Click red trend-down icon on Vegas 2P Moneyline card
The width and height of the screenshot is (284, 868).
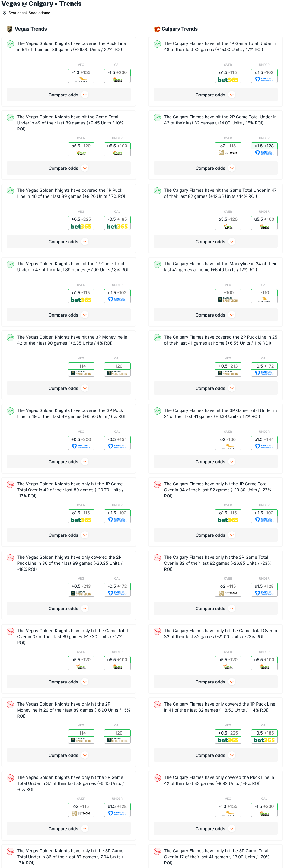click(11, 705)
